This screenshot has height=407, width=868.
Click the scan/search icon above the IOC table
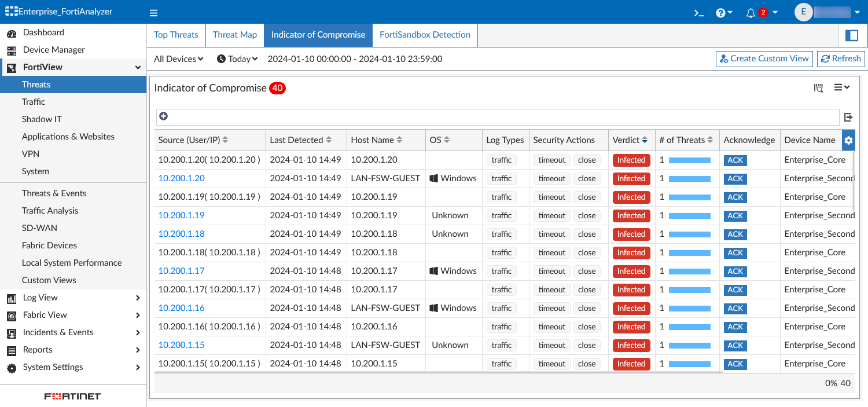click(818, 87)
